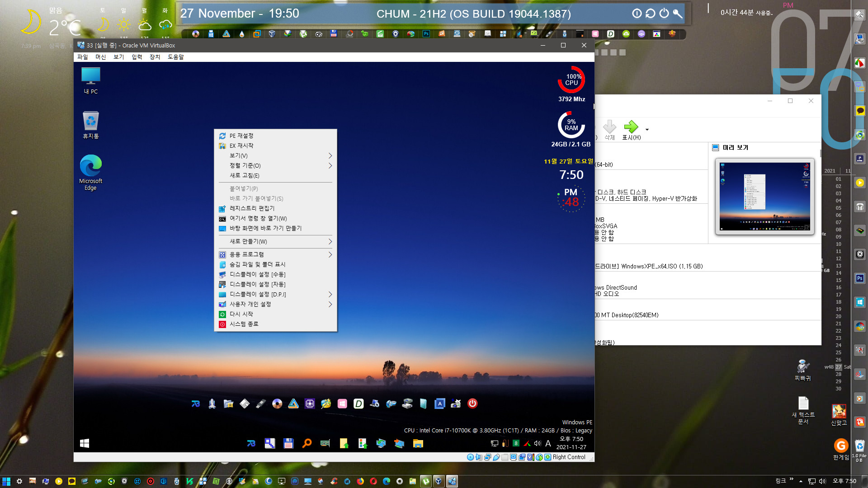Expand the 보기(V) submenu
This screenshot has height=488, width=868.
tap(275, 155)
